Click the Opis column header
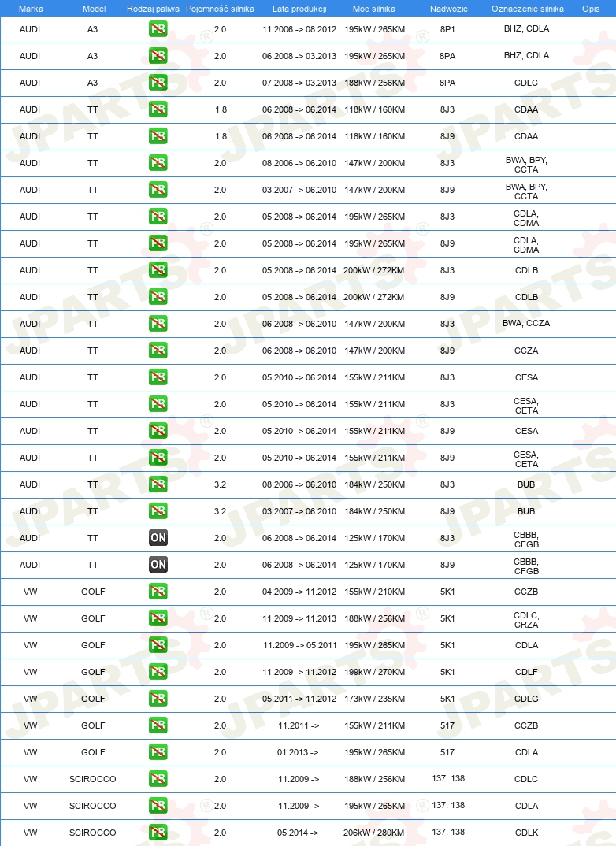Viewport: 616px width, 846px height. pyautogui.click(x=591, y=9)
